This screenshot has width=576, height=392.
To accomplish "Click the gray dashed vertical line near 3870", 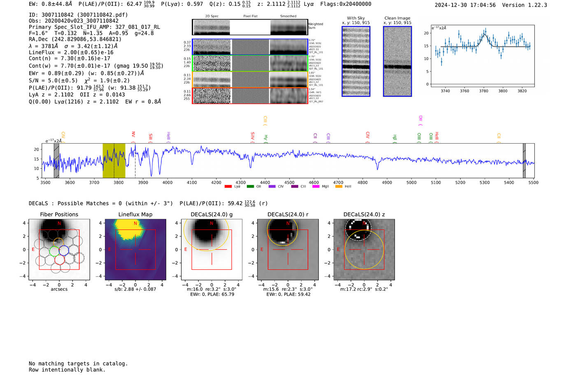I will [135, 161].
